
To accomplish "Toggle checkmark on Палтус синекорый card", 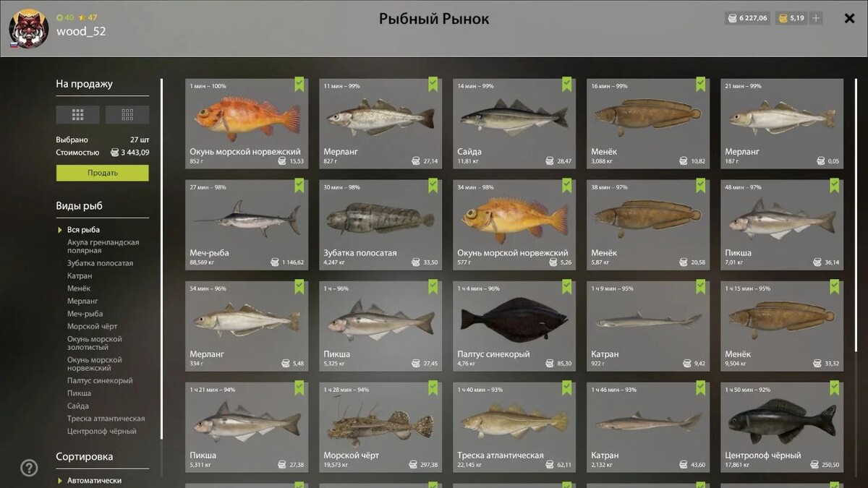I will click(x=567, y=287).
